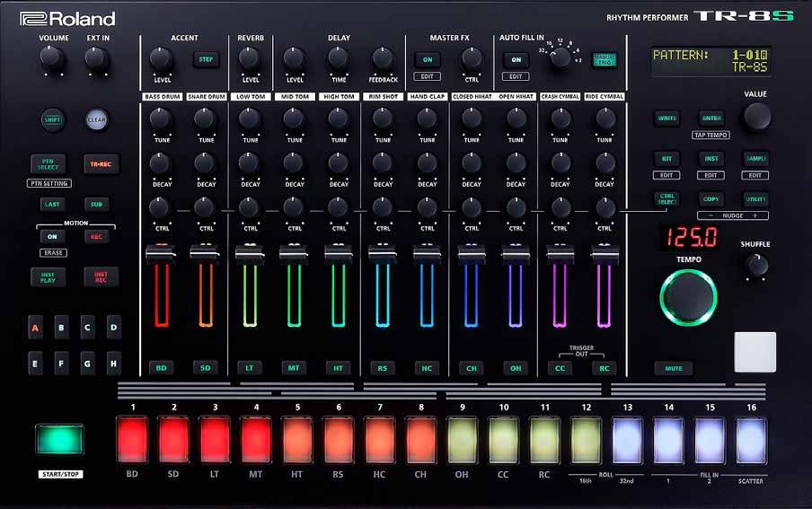Tap the ENTER / TAP TEMPO button
812x509 pixels.
pos(711,118)
